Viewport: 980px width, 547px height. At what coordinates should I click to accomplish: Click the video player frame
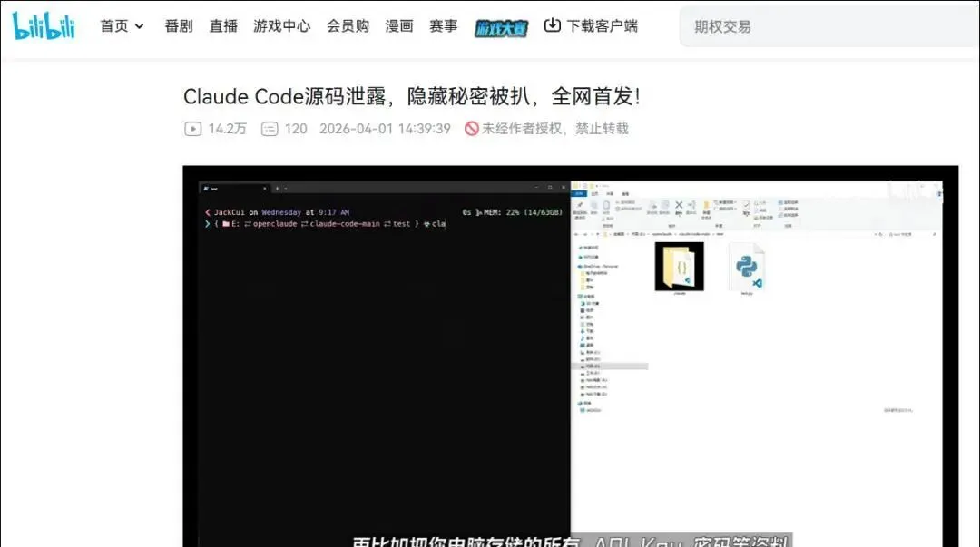(570, 357)
